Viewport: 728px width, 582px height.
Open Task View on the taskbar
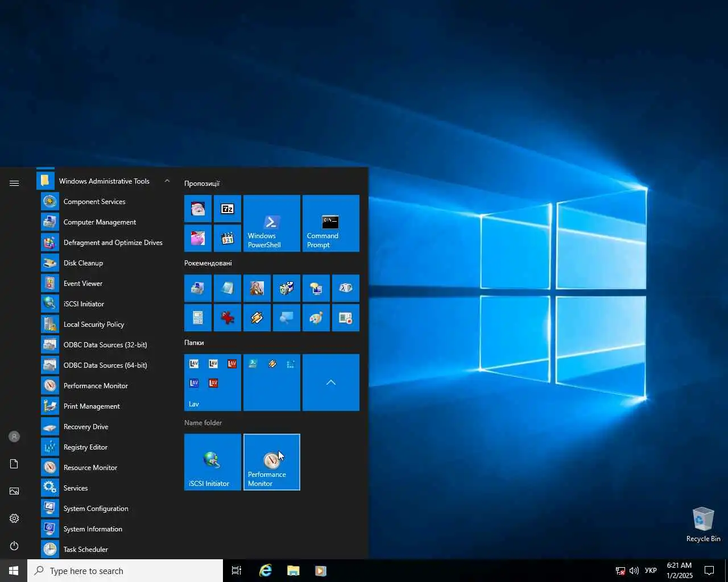coord(237,571)
